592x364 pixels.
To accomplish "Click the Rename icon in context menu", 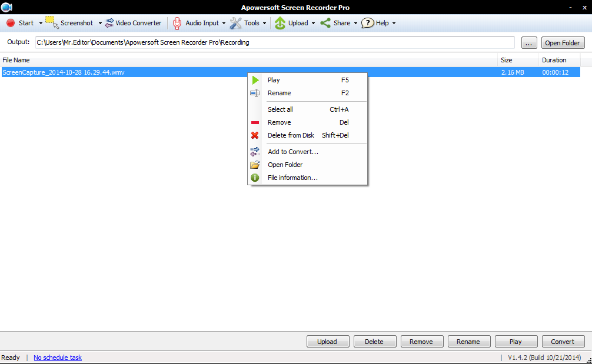I will 255,93.
